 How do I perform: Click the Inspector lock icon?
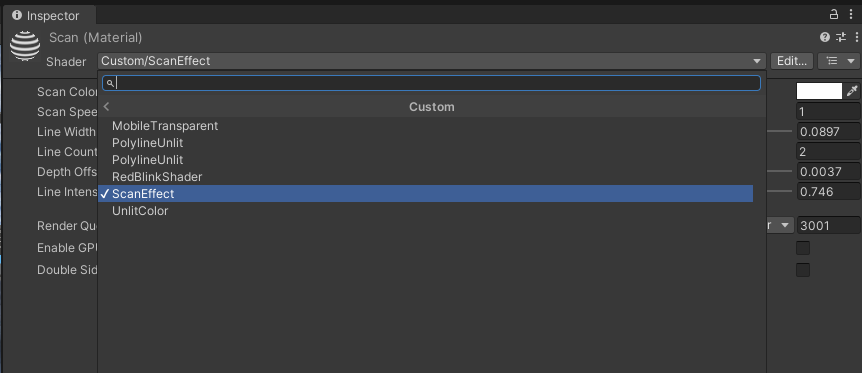pos(834,14)
